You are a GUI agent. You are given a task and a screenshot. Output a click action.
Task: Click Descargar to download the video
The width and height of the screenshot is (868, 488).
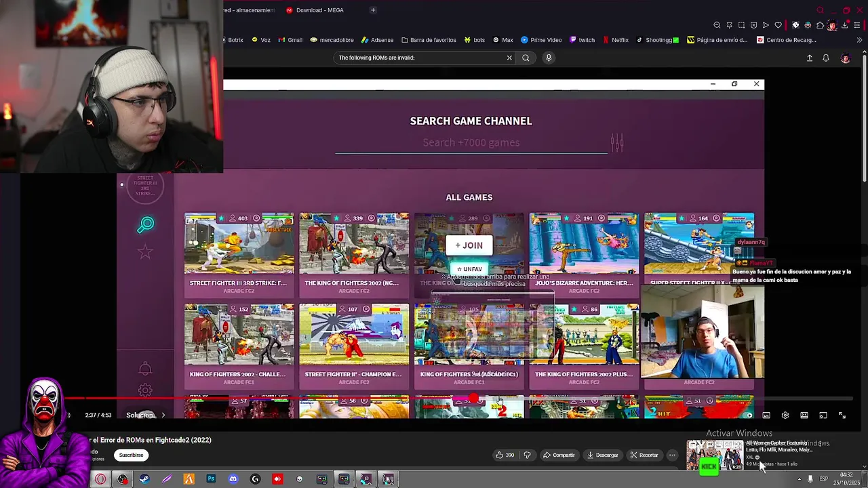[602, 455]
